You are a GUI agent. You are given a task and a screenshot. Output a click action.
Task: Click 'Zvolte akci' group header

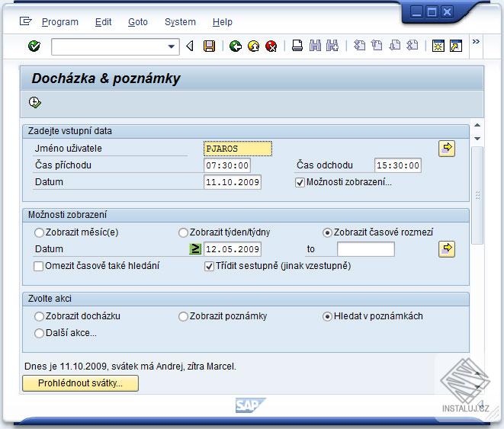246,299
